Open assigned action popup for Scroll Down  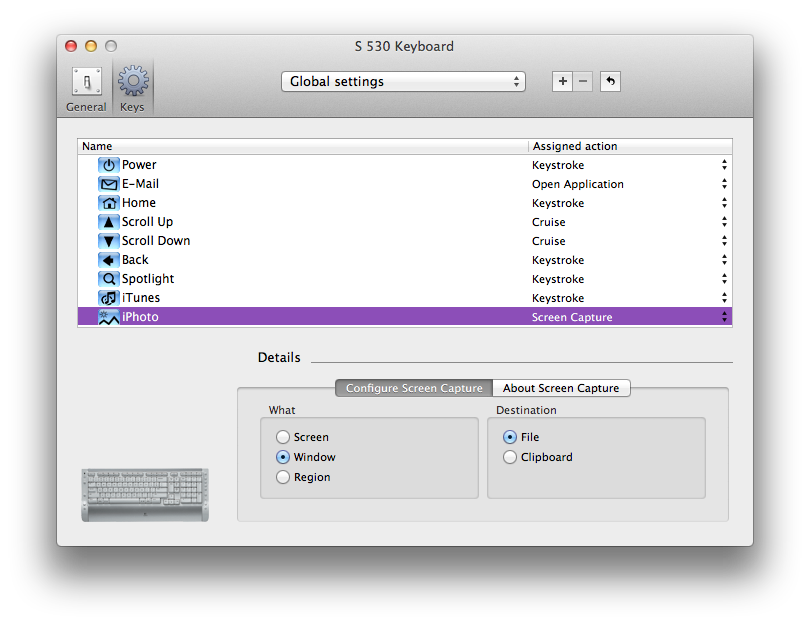[x=724, y=241]
